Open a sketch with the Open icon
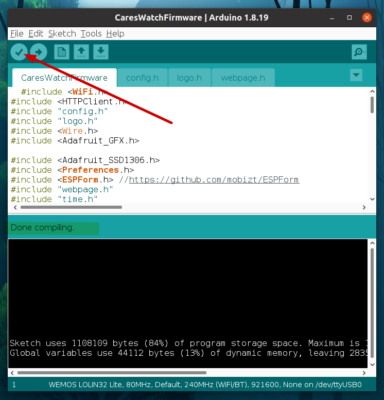This screenshot has width=384, height=400. (x=81, y=52)
